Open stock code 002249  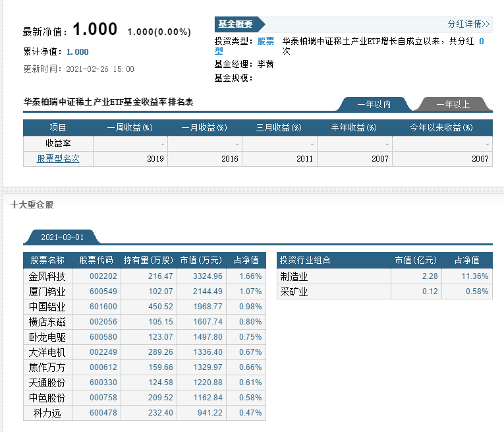103,352
